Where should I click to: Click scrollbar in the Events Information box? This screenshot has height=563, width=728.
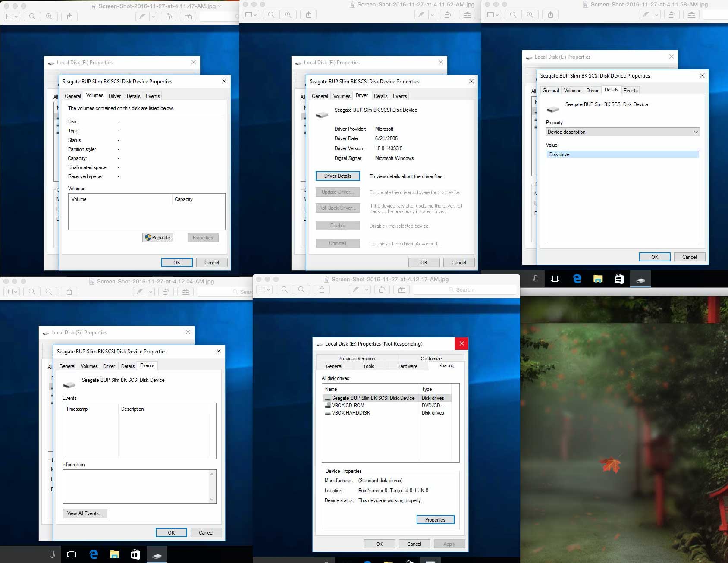[212, 487]
